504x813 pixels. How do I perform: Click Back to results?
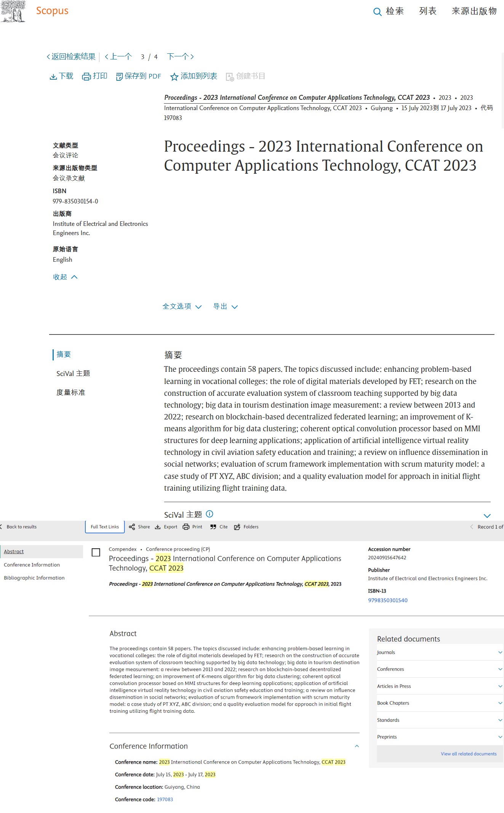point(19,527)
